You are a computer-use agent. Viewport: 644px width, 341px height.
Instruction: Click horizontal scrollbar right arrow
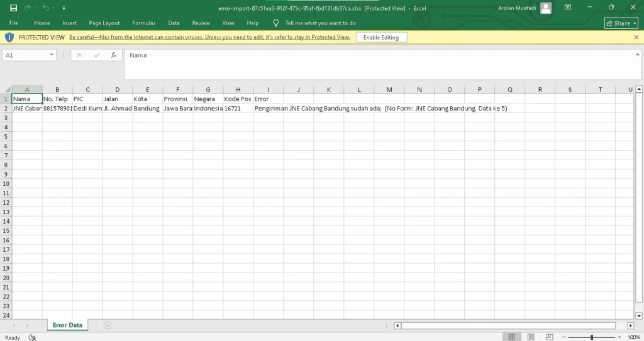[630, 325]
